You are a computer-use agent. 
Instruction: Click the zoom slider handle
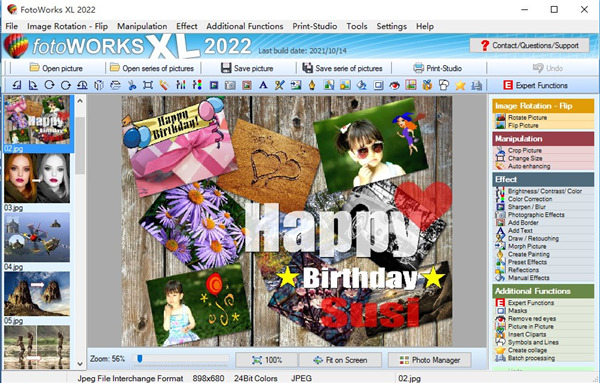point(140,359)
